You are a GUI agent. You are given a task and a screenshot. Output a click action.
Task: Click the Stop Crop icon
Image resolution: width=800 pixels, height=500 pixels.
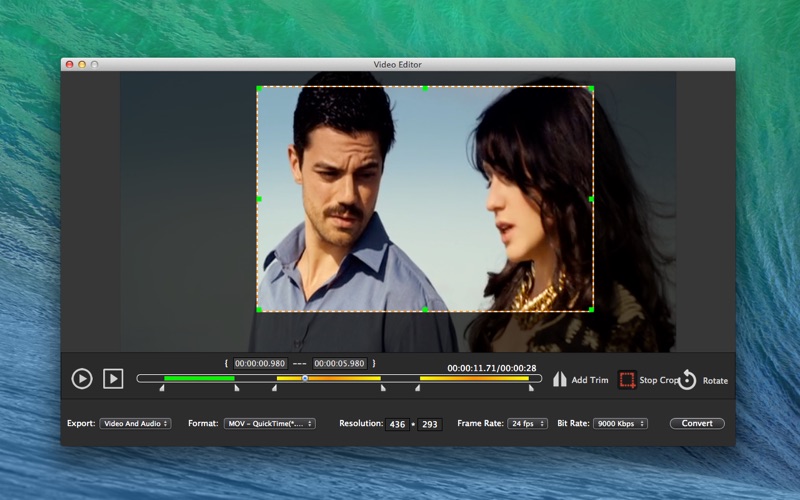click(627, 380)
